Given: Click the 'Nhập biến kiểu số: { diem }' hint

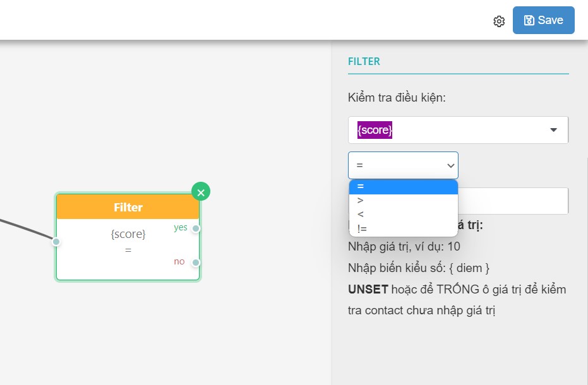Looking at the screenshot, I should [x=419, y=268].
